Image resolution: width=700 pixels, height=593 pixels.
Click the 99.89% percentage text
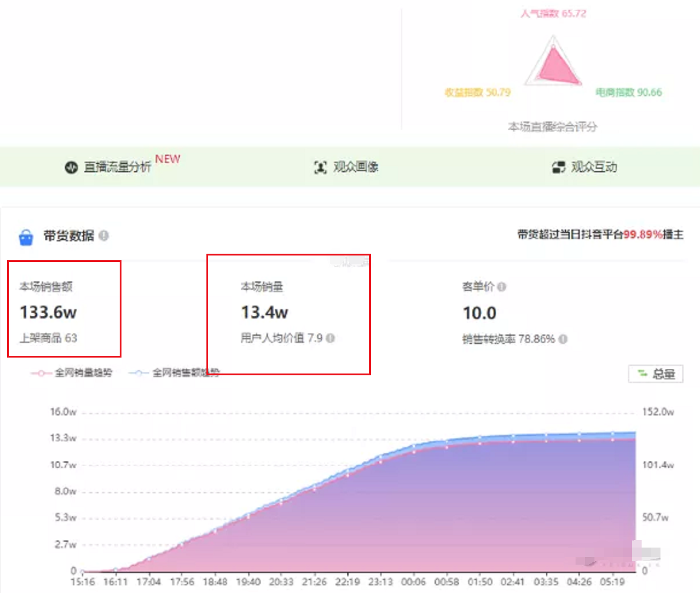(643, 234)
